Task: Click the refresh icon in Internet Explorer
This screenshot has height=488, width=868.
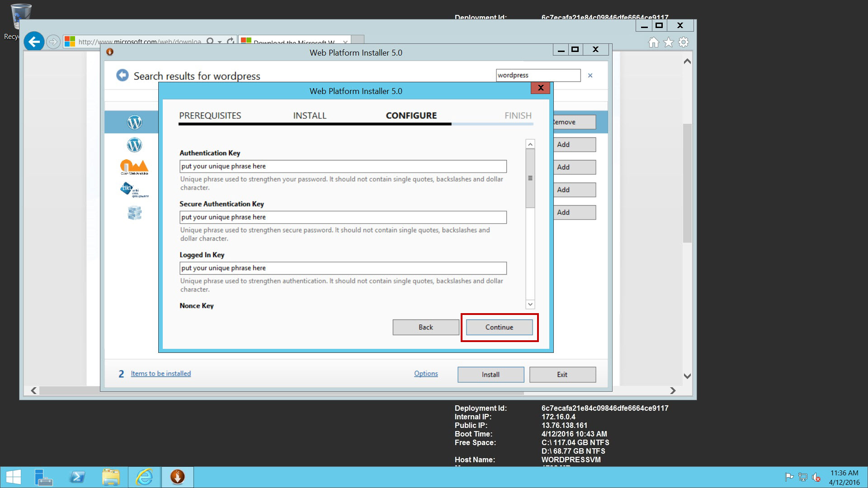Action: [231, 42]
